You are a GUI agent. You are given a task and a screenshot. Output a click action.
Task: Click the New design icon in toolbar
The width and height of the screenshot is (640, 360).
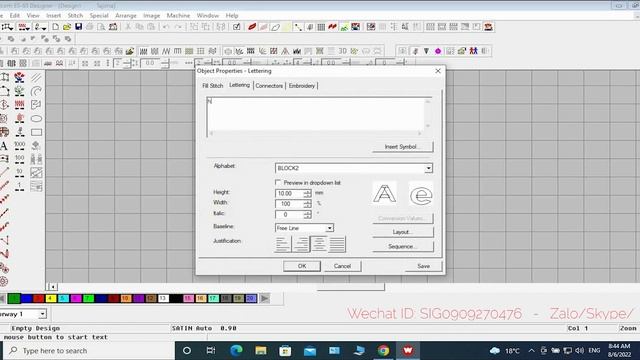point(55,27)
